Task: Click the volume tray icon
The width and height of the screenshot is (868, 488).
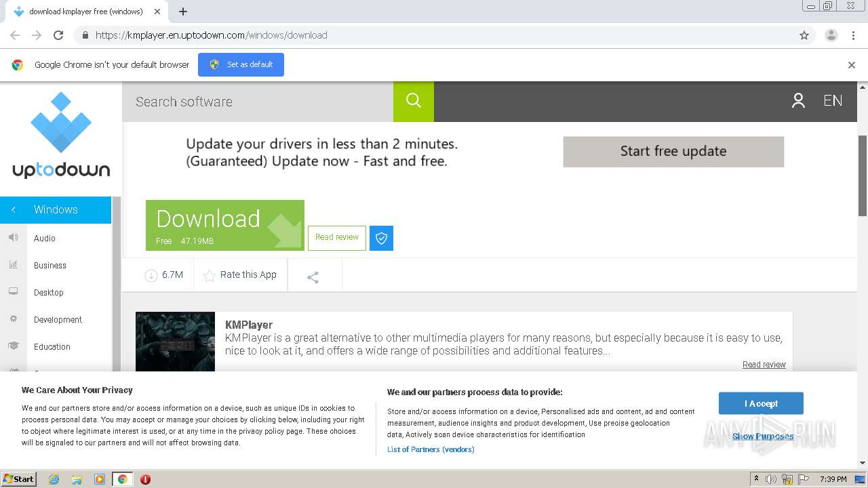Action: click(771, 479)
